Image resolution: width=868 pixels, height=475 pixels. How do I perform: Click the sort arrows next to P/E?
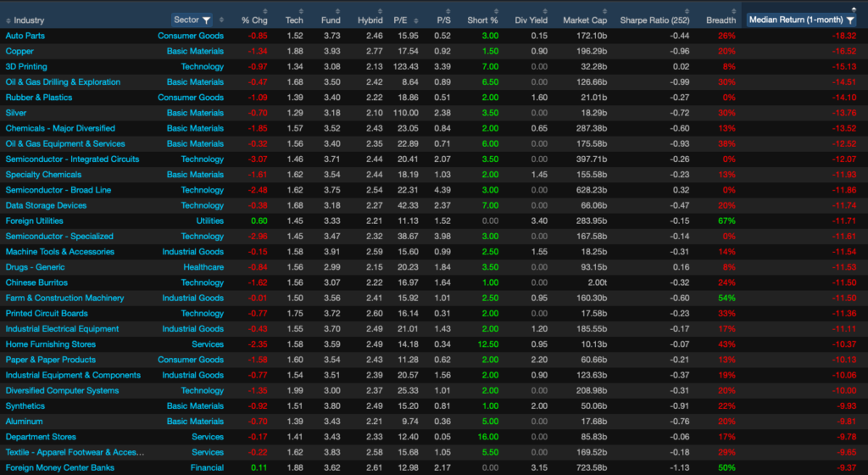click(415, 20)
